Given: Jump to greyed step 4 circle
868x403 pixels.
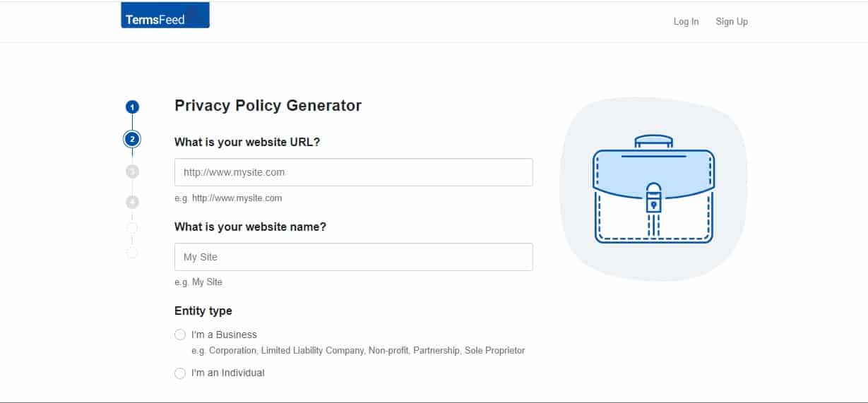Looking at the screenshot, I should click(132, 203).
